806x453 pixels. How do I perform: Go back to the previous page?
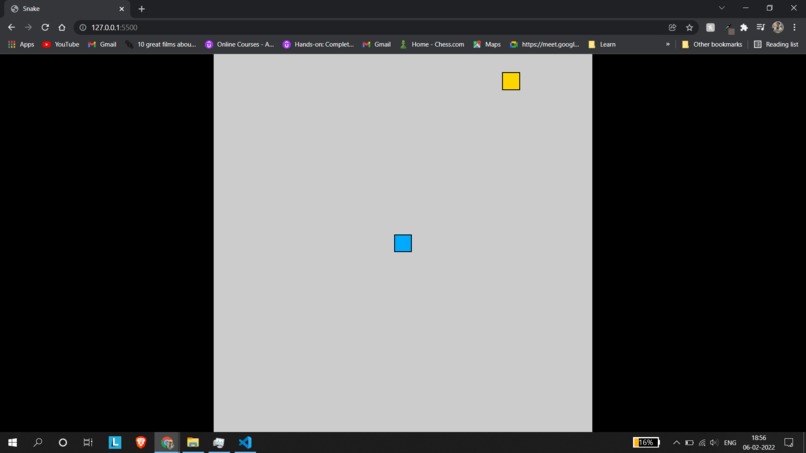coord(11,27)
